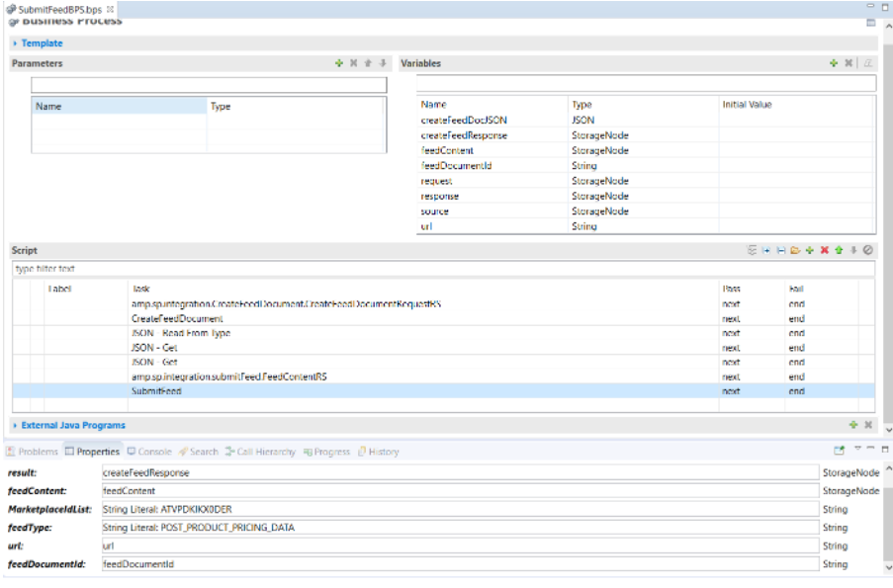Click the Parameters filter input field
Screen dimensions: 893x588
click(x=209, y=85)
